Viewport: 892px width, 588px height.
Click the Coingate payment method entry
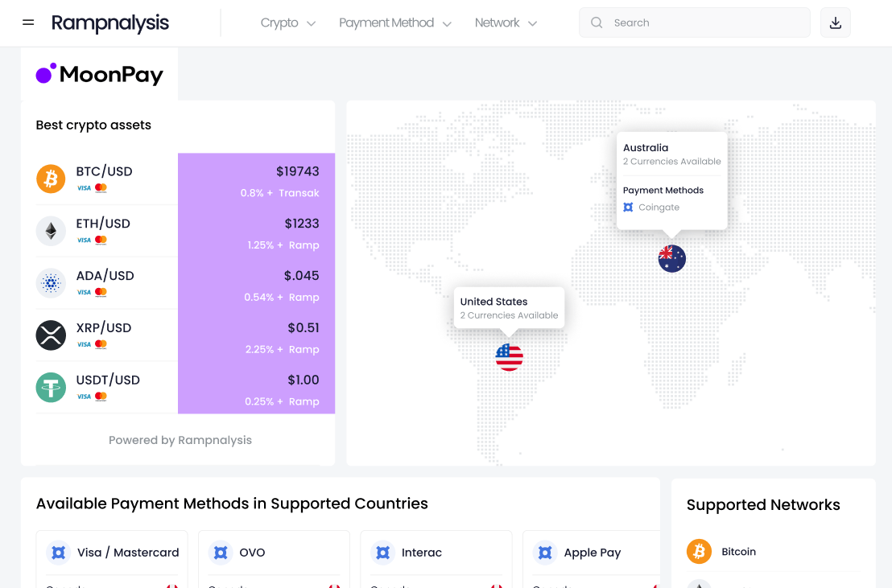tap(651, 208)
